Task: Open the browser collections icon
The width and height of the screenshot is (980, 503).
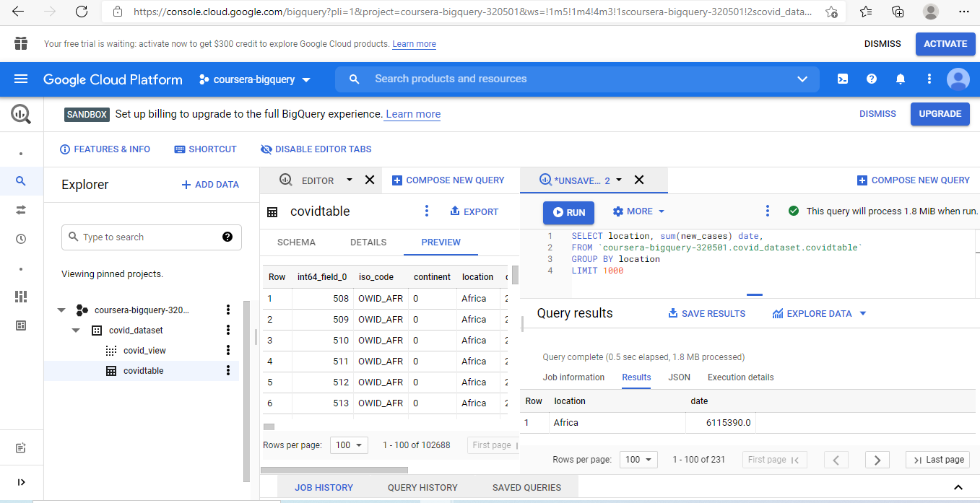Action: [x=898, y=12]
